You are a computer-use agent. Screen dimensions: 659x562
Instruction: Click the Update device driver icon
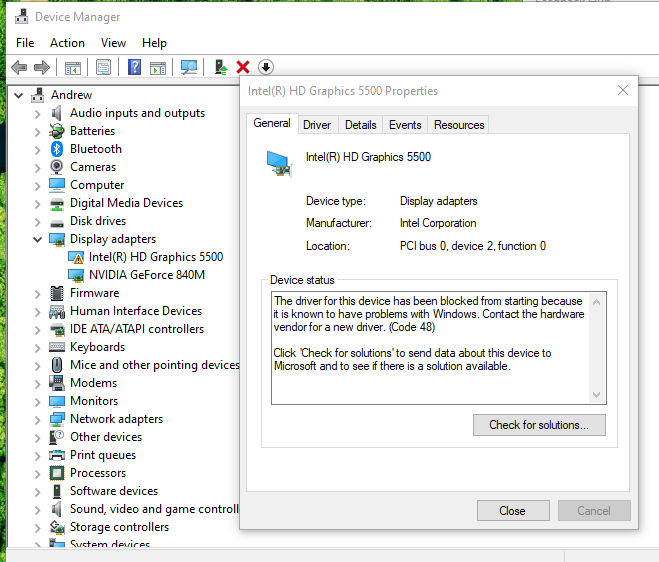click(x=221, y=67)
